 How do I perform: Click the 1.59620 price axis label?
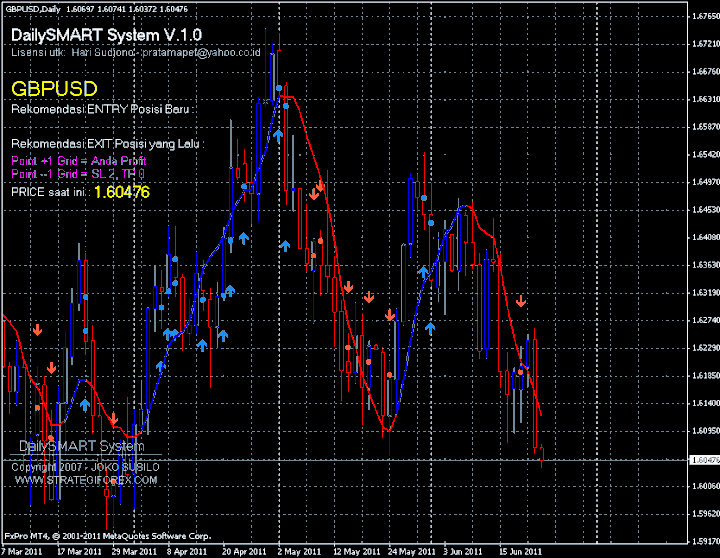click(706, 513)
